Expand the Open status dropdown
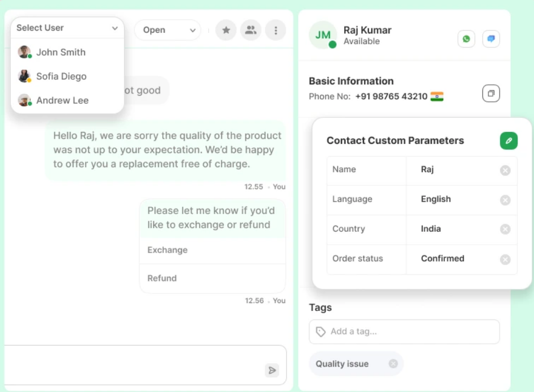The width and height of the screenshot is (534, 392). [168, 30]
